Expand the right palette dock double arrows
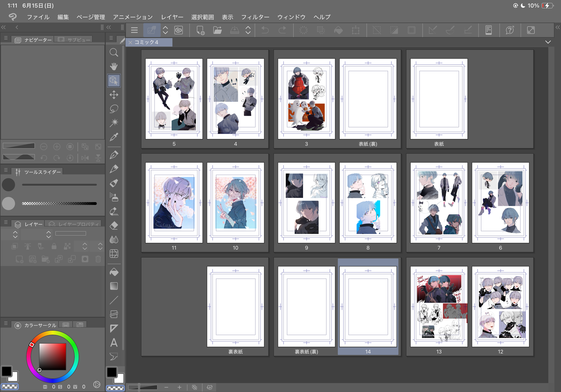561x392 pixels. tap(557, 27)
